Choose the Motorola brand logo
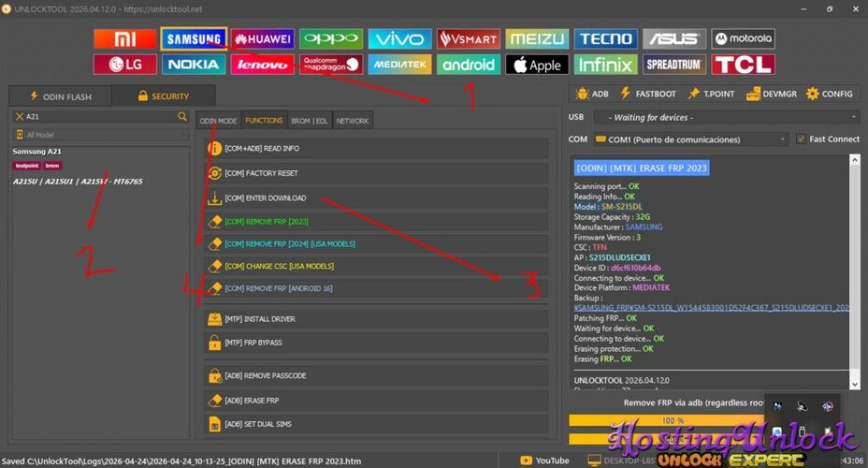 tap(743, 38)
